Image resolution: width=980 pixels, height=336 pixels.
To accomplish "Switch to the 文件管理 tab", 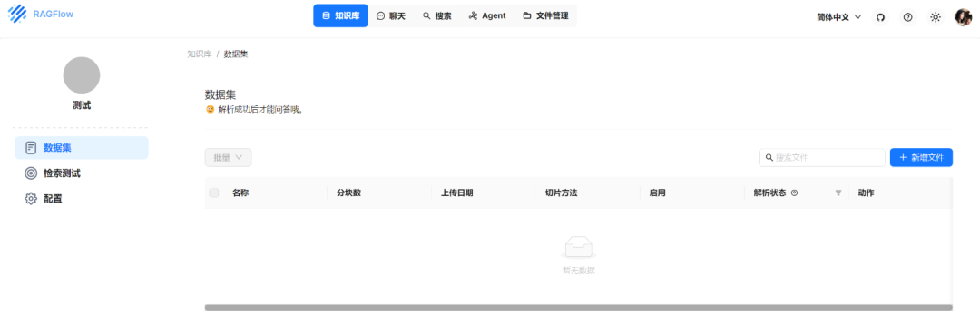I will pyautogui.click(x=545, y=15).
